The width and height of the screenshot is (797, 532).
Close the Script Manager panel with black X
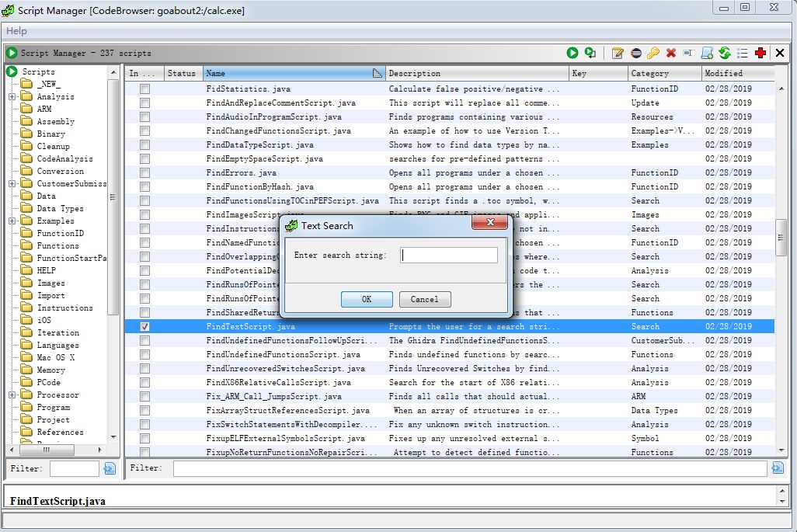point(780,53)
